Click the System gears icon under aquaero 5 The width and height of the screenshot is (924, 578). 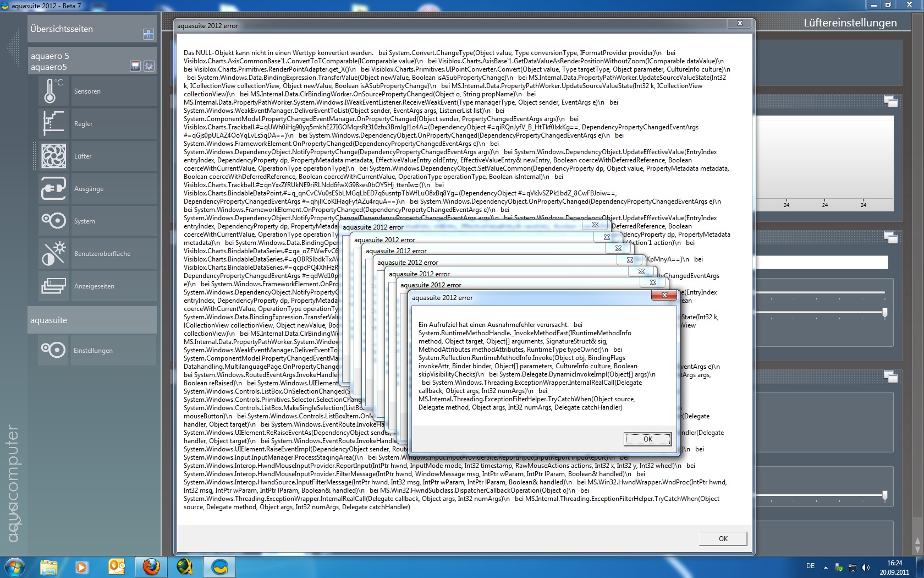[53, 221]
